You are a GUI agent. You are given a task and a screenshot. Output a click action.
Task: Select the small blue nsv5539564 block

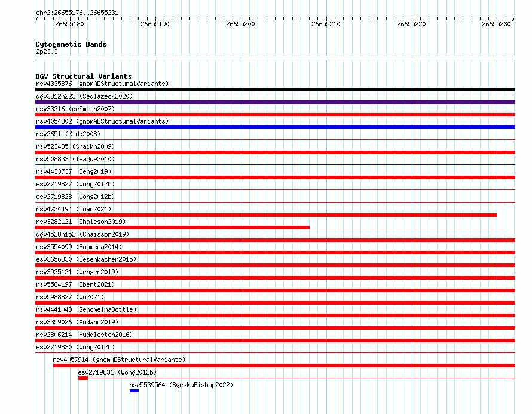[x=134, y=391]
